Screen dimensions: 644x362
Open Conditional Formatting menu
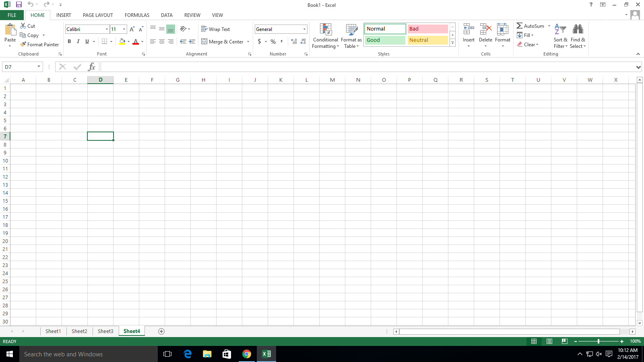pyautogui.click(x=326, y=36)
